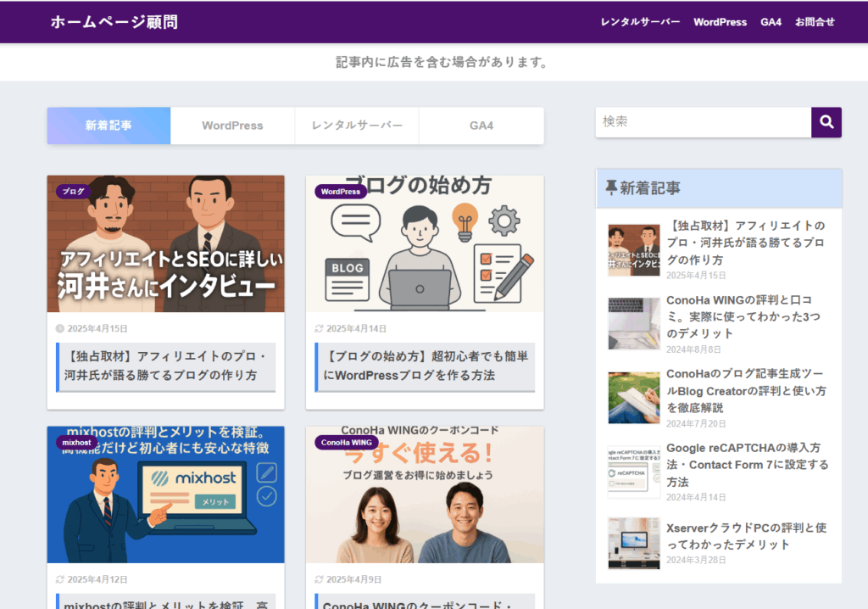Select the 新着記事 tab
Viewport: 868px width, 609px height.
tap(108, 126)
